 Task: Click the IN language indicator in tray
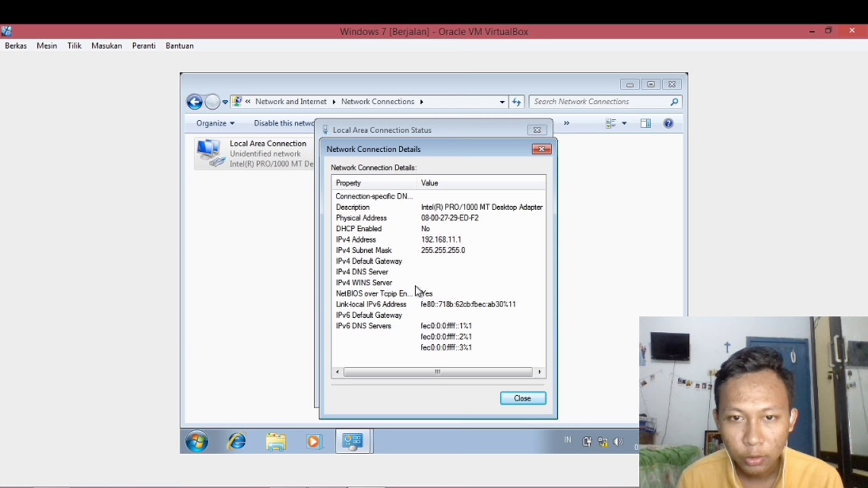point(568,441)
